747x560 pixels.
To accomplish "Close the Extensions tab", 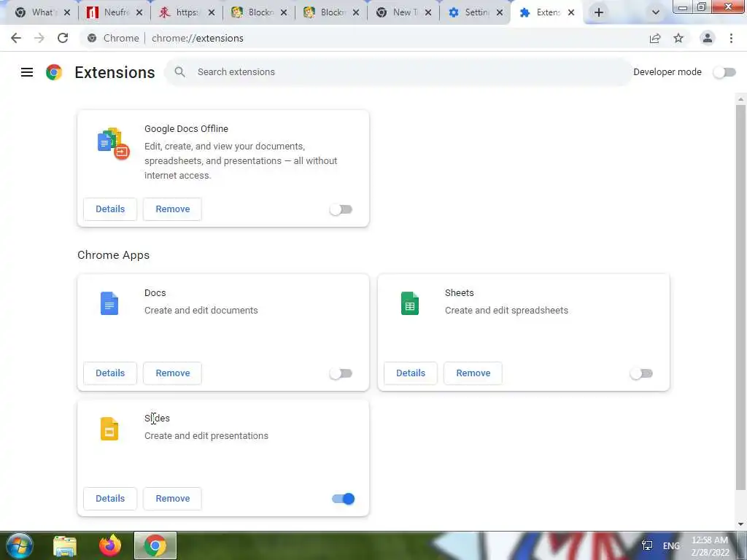I will pyautogui.click(x=571, y=13).
